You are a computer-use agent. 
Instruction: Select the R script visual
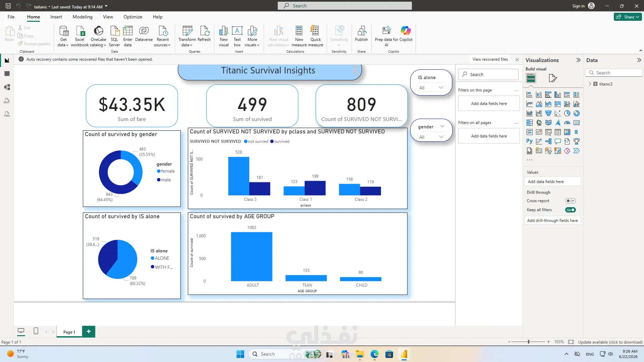click(577, 132)
